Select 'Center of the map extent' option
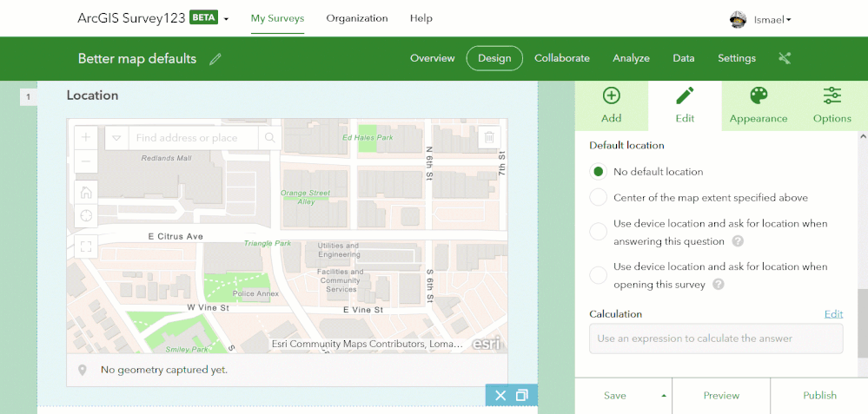Screen dimensions: 868x414 coord(599,197)
